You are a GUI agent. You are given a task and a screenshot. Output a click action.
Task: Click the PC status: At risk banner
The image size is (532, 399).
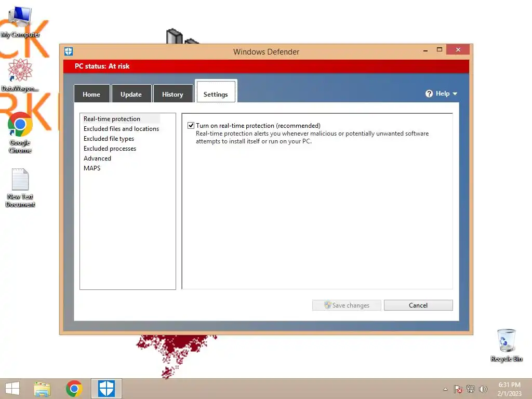coord(266,66)
